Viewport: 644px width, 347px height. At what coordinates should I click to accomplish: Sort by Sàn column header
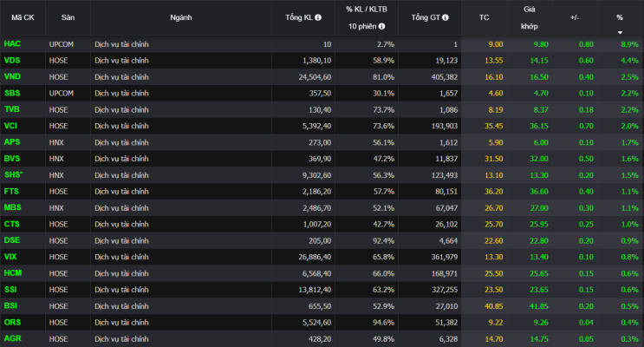point(68,17)
